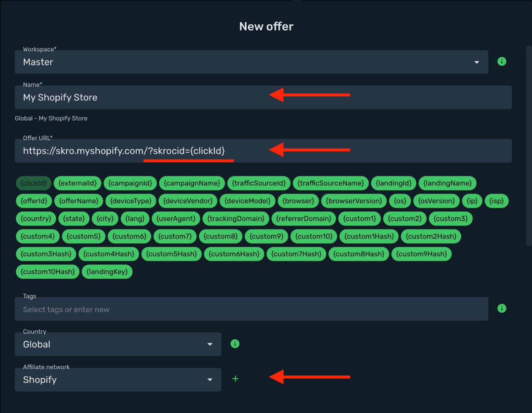
Task: Insert the {custom1} token
Action: click(x=360, y=219)
